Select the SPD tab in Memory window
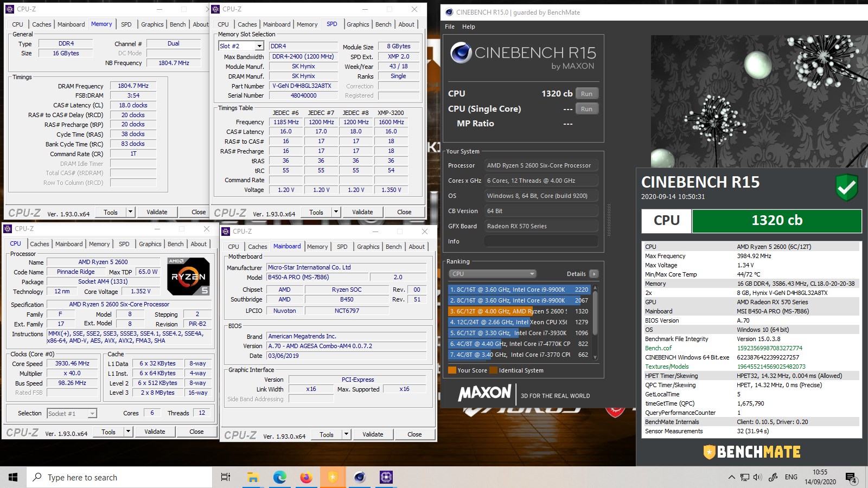This screenshot has width=868, height=488. pos(126,24)
